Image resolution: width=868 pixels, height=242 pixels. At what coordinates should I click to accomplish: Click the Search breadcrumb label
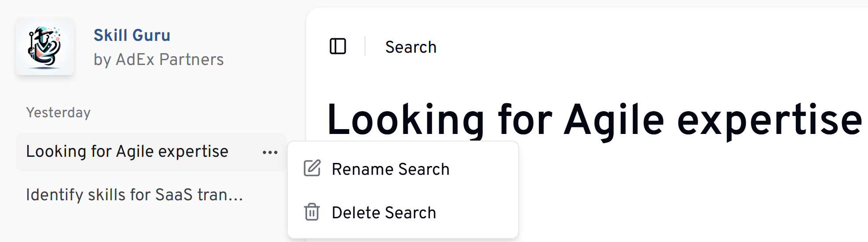point(410,47)
